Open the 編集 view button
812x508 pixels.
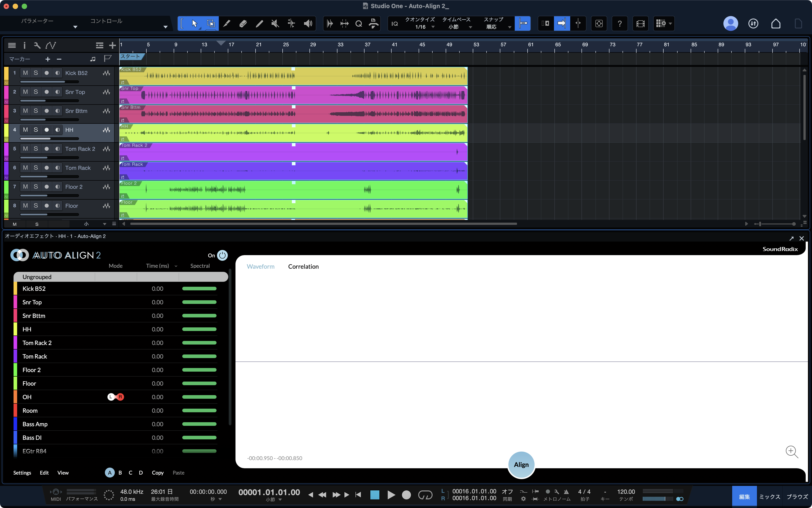tap(744, 496)
